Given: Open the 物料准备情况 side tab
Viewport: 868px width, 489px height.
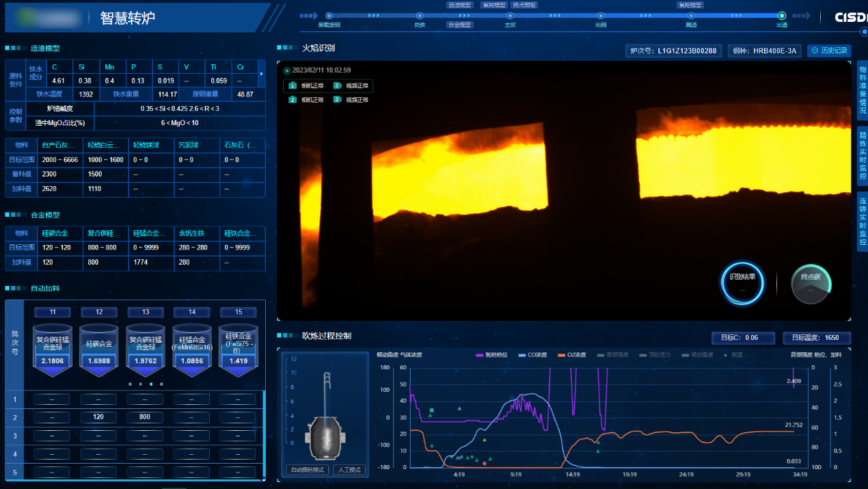Looking at the screenshot, I should [x=863, y=90].
